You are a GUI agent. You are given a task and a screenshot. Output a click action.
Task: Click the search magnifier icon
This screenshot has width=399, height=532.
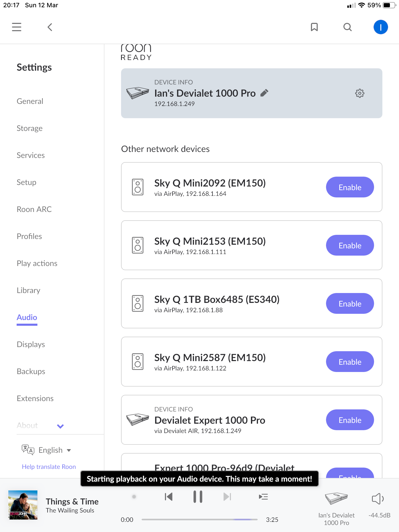pyautogui.click(x=348, y=27)
